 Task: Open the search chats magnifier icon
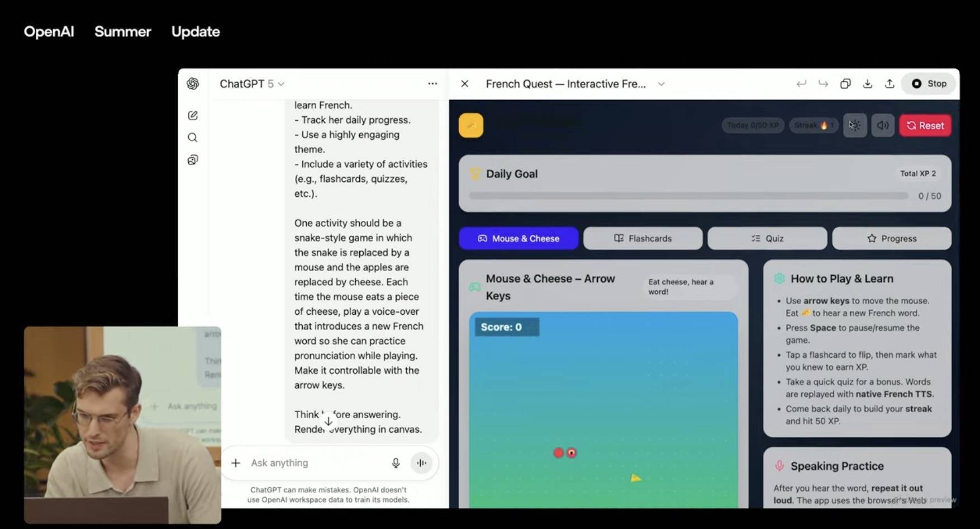pos(193,138)
